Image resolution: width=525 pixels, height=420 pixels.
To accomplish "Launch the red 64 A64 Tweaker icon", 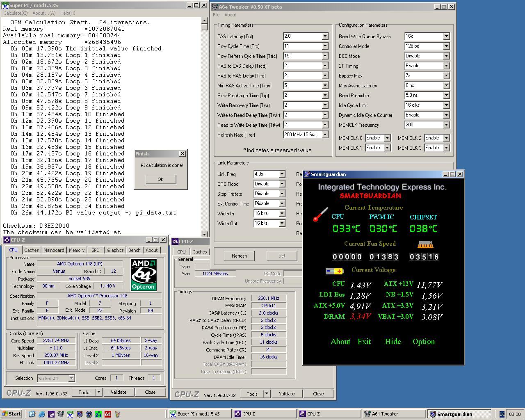I will tap(108, 414).
